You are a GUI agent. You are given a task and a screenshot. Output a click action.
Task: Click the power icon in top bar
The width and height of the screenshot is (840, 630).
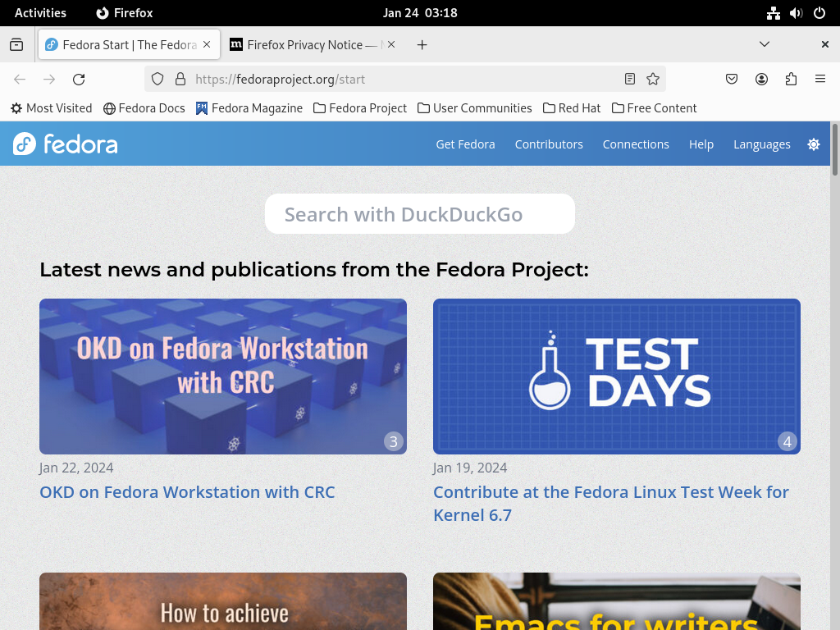819,13
